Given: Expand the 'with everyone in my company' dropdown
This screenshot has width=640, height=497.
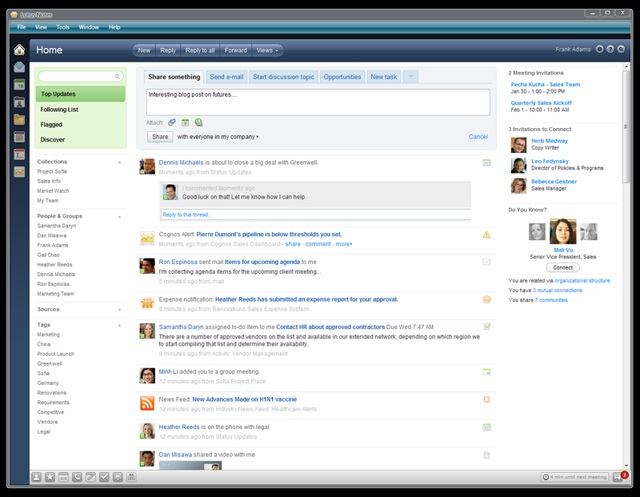Looking at the screenshot, I should point(218,136).
